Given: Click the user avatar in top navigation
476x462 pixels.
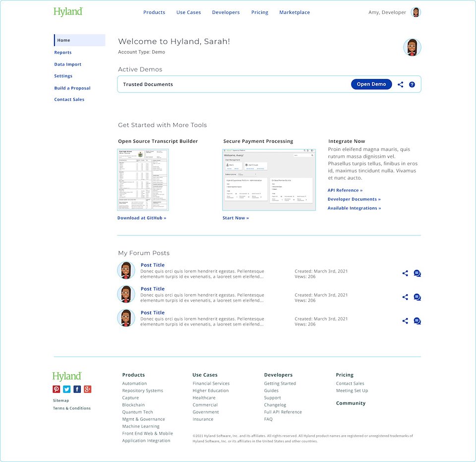Looking at the screenshot, I should (416, 12).
